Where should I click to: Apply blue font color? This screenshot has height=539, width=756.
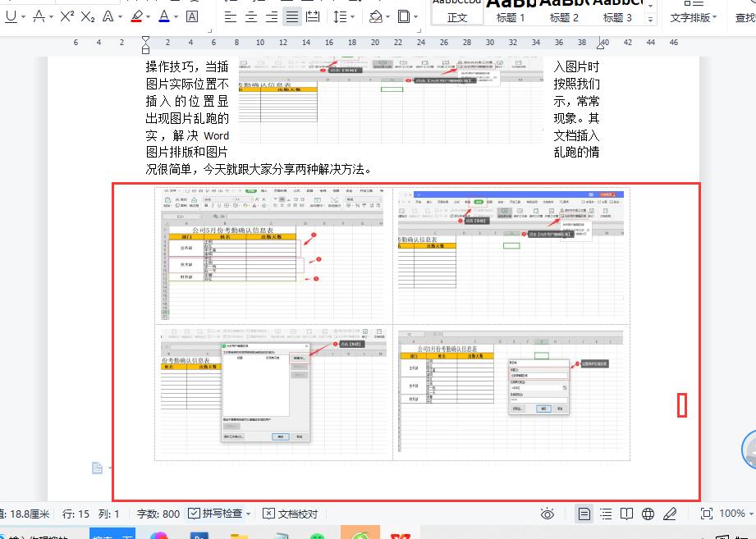pyautogui.click(x=164, y=16)
